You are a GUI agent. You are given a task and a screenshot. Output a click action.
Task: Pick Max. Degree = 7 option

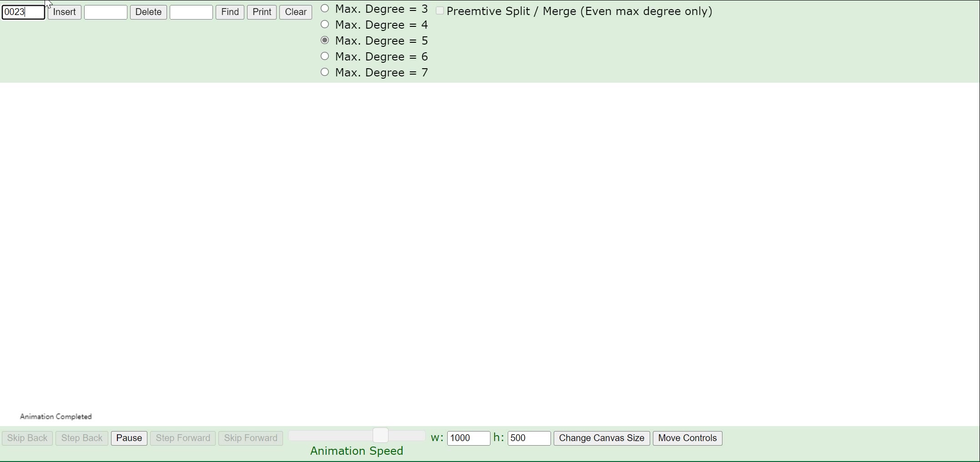point(325,72)
